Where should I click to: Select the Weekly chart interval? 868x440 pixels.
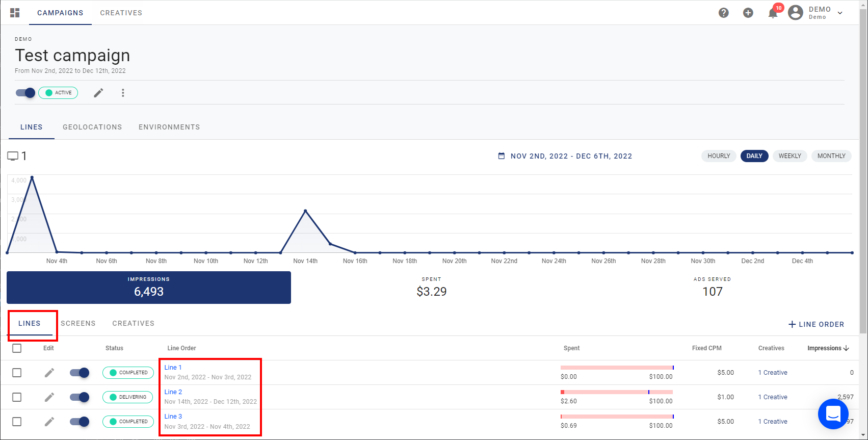pos(790,156)
